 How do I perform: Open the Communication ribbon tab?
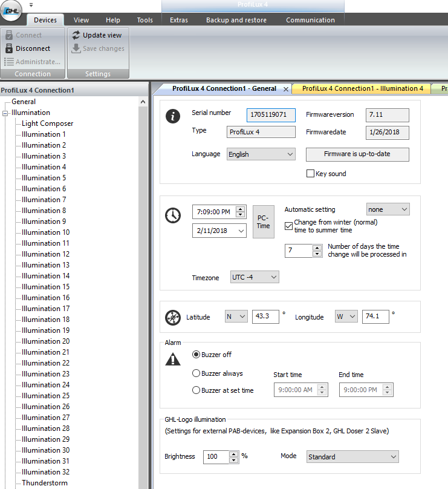pos(311,20)
